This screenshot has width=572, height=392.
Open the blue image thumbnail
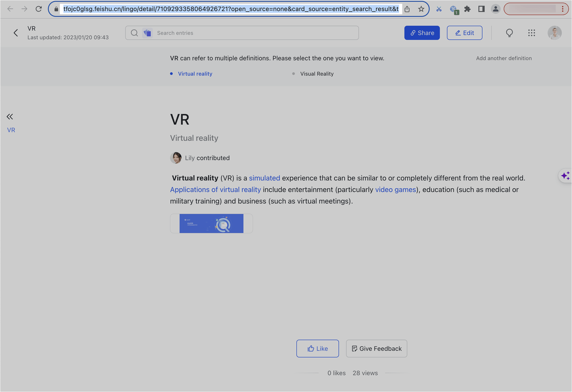(x=211, y=223)
